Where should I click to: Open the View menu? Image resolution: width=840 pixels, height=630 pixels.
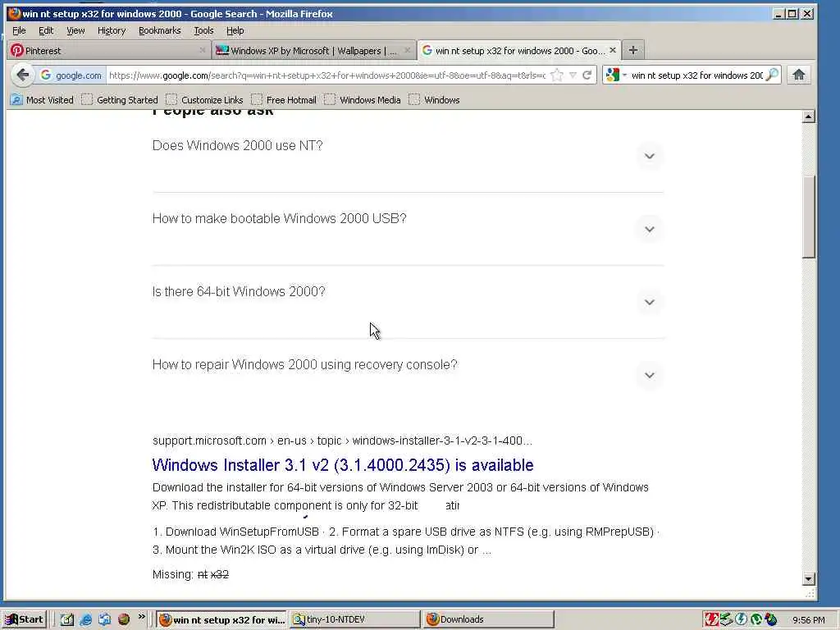click(x=75, y=30)
